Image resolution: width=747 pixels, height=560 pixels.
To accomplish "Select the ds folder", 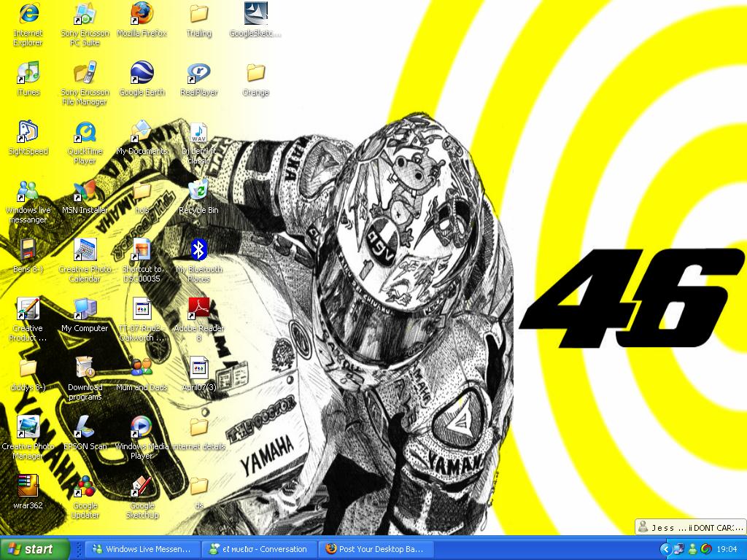I will [198, 487].
